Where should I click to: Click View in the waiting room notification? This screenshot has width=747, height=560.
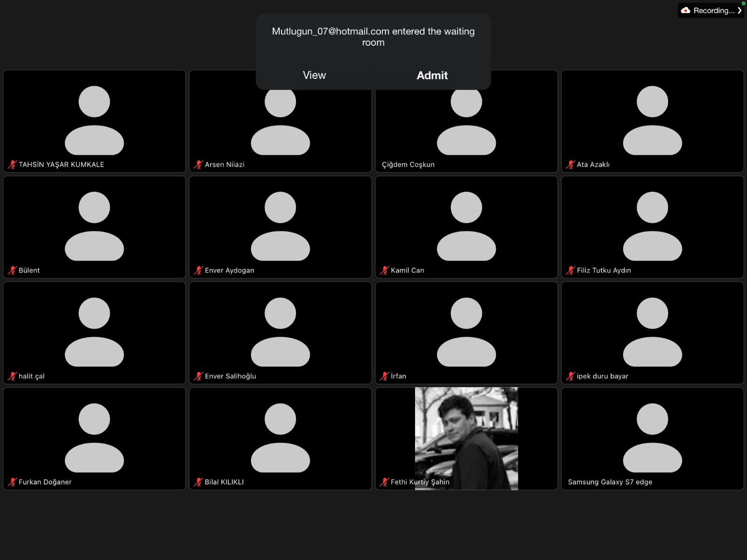(x=314, y=75)
